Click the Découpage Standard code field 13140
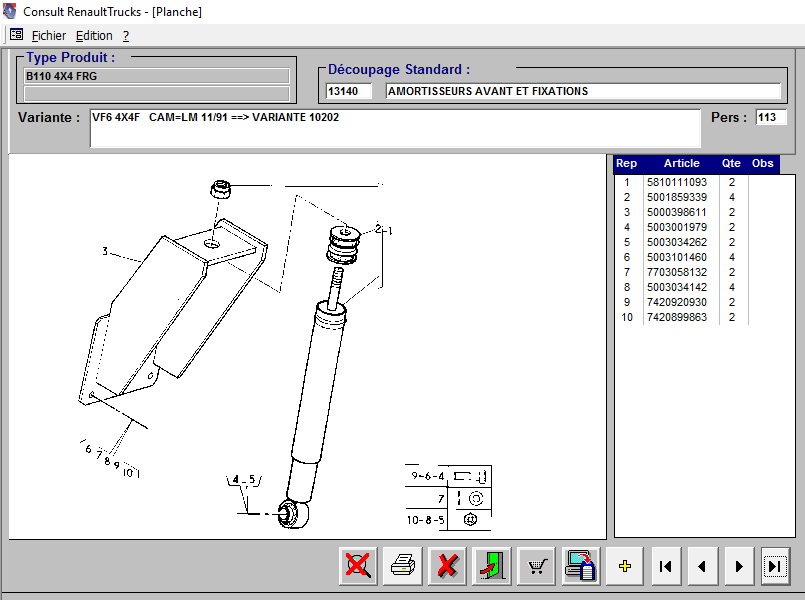This screenshot has width=805, height=600. pyautogui.click(x=348, y=91)
